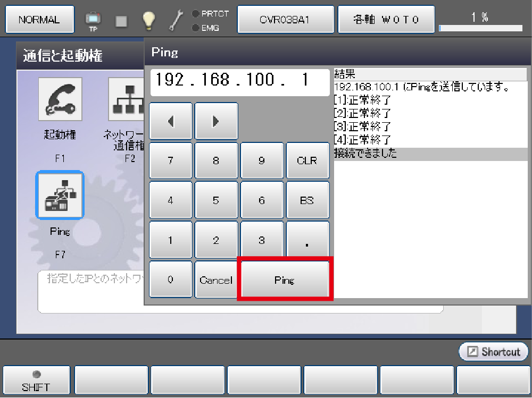Click the network communication rights icon
532x398 pixels.
pos(127,99)
